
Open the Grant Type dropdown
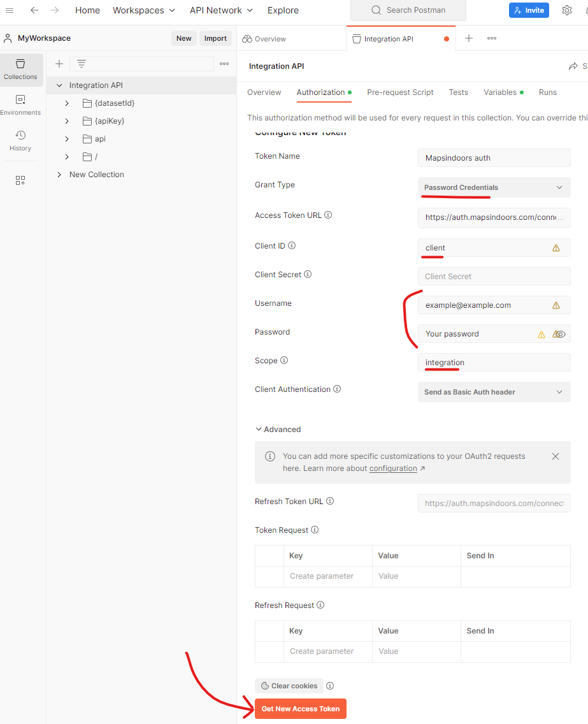coord(494,187)
